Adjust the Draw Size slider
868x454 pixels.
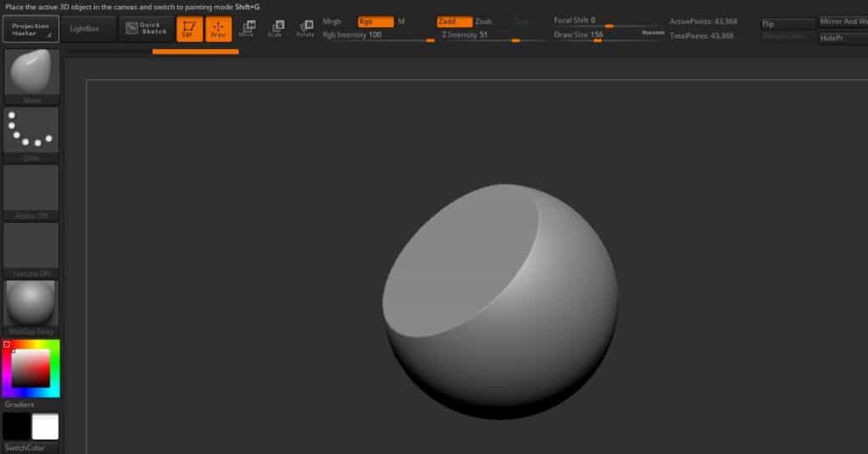(x=596, y=36)
